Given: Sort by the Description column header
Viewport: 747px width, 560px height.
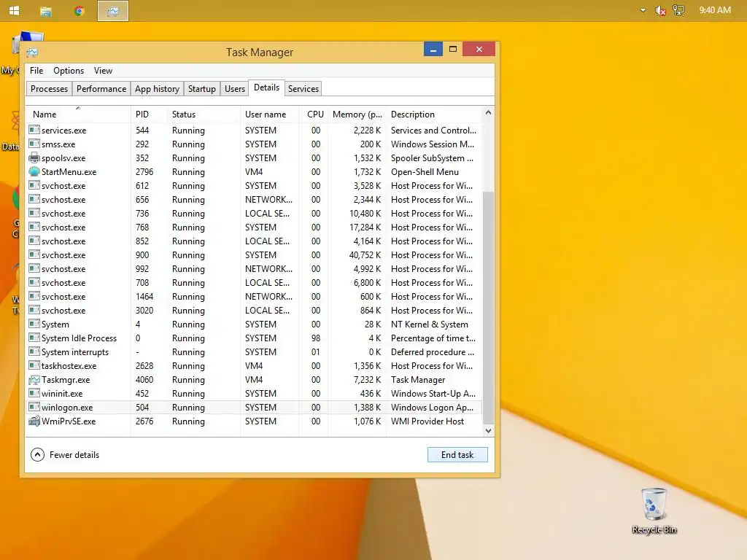Looking at the screenshot, I should point(435,114).
